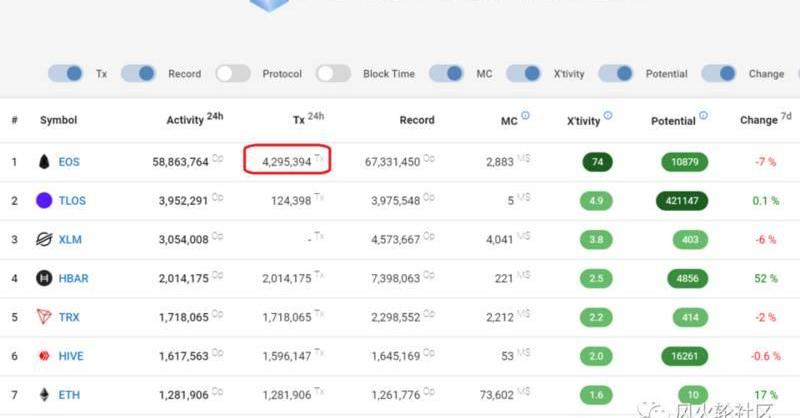Sort by Change 7d column header

click(x=766, y=119)
